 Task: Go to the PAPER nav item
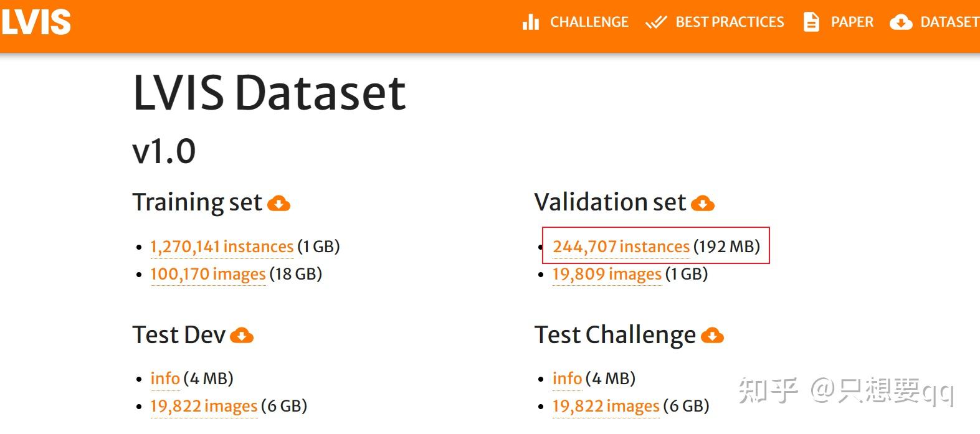point(852,22)
